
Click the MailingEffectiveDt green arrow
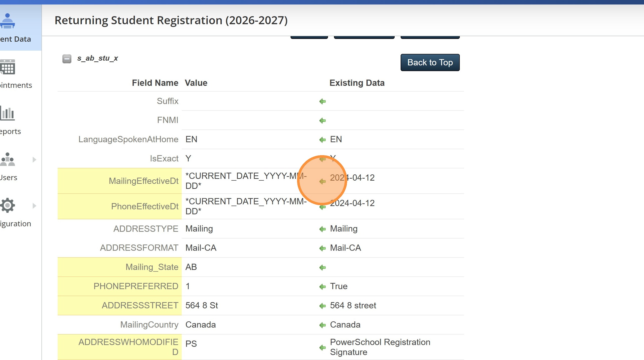coord(322,181)
